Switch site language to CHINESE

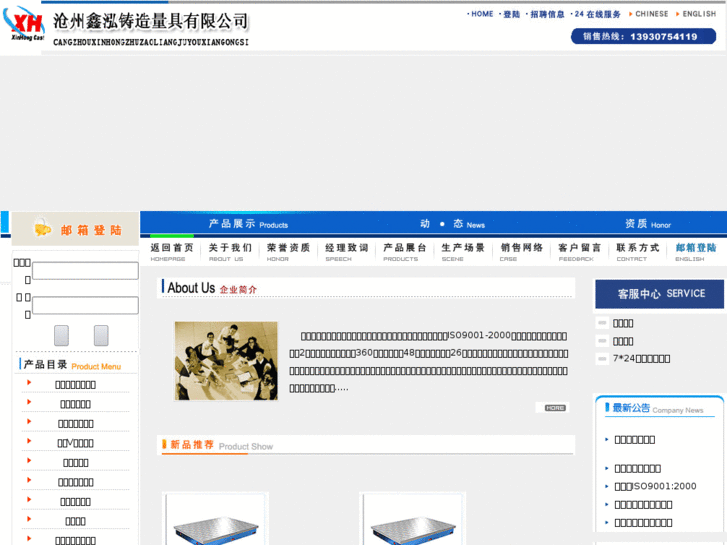tap(651, 14)
